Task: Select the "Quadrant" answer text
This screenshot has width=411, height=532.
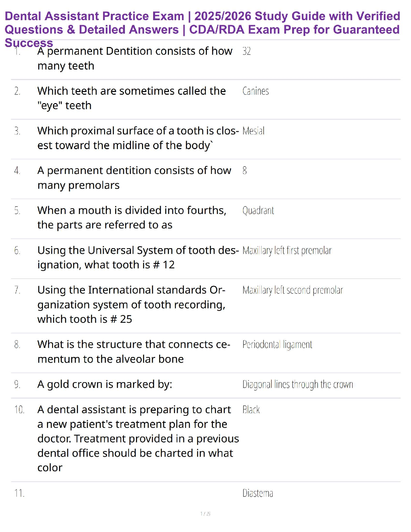Action: [x=258, y=211]
